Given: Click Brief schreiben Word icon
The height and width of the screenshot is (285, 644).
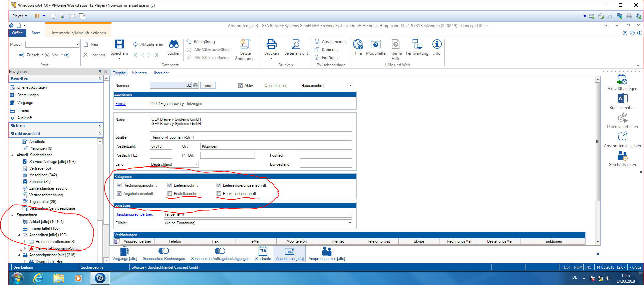Looking at the screenshot, I should click(x=622, y=99).
